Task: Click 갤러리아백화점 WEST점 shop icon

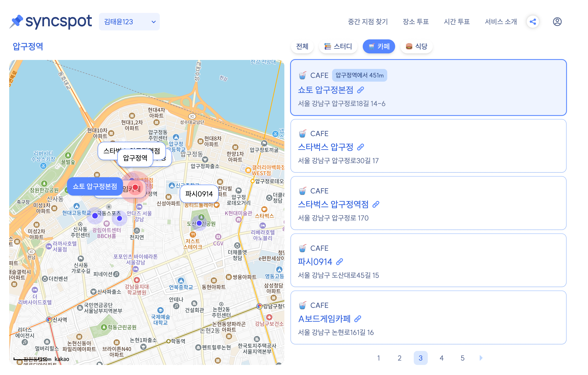Action: (248, 170)
